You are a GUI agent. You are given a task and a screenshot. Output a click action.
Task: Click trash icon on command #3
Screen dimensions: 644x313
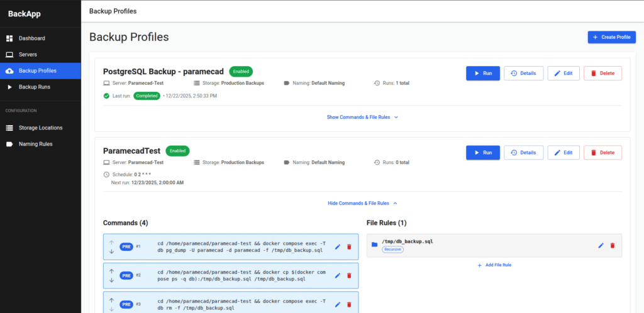pyautogui.click(x=349, y=304)
